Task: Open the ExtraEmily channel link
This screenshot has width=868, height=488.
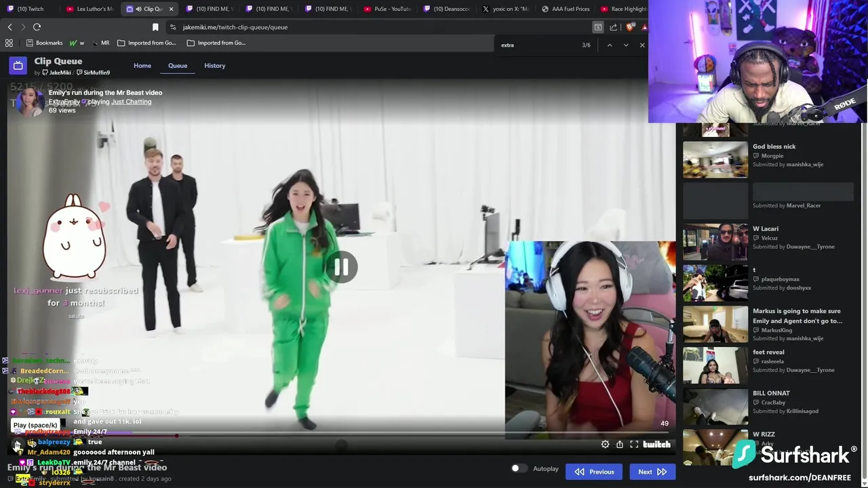Action: (64, 102)
